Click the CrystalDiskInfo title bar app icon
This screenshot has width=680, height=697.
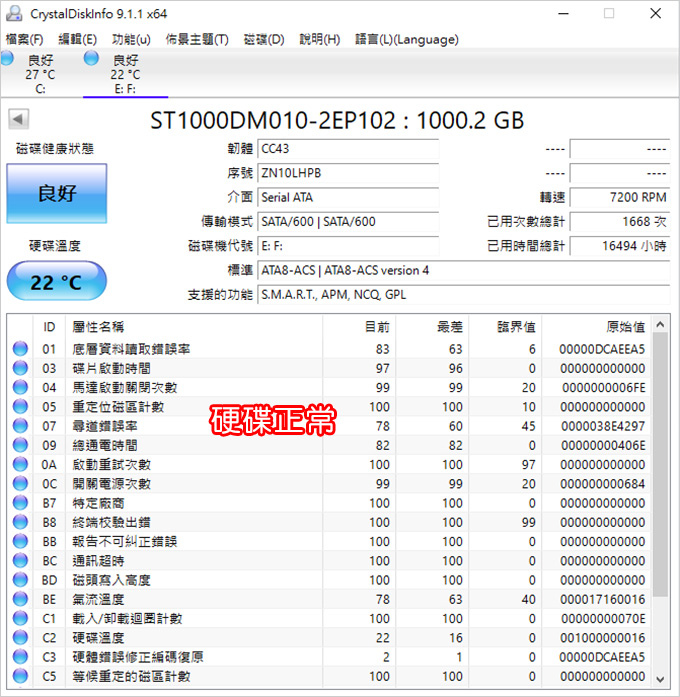pos(14,14)
